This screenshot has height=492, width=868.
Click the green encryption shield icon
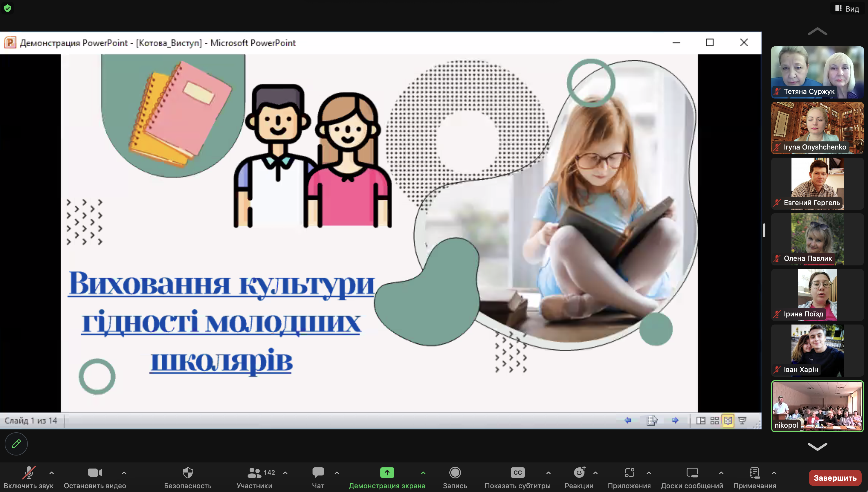(x=8, y=8)
